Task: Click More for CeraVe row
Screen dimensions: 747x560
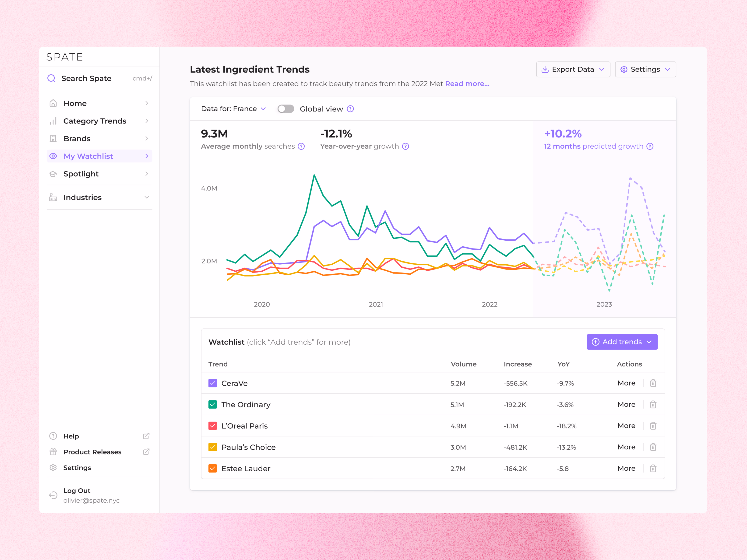Action: click(627, 383)
